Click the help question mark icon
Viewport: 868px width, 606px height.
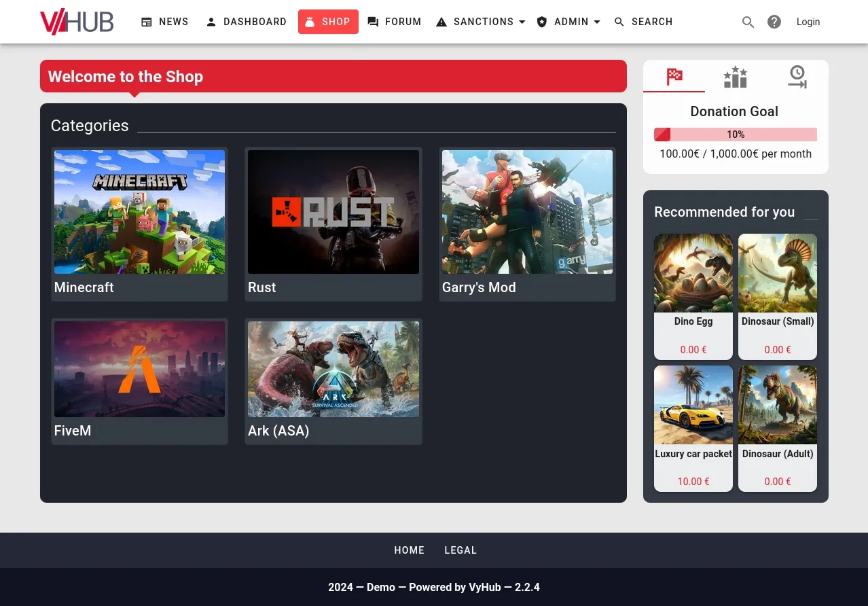tap(774, 22)
